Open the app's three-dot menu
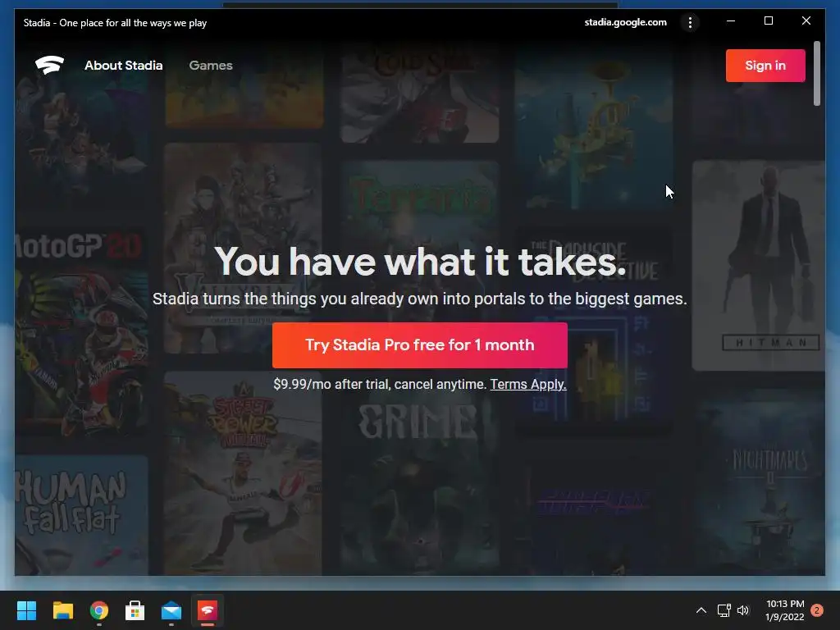The height and width of the screenshot is (630, 840). click(690, 22)
